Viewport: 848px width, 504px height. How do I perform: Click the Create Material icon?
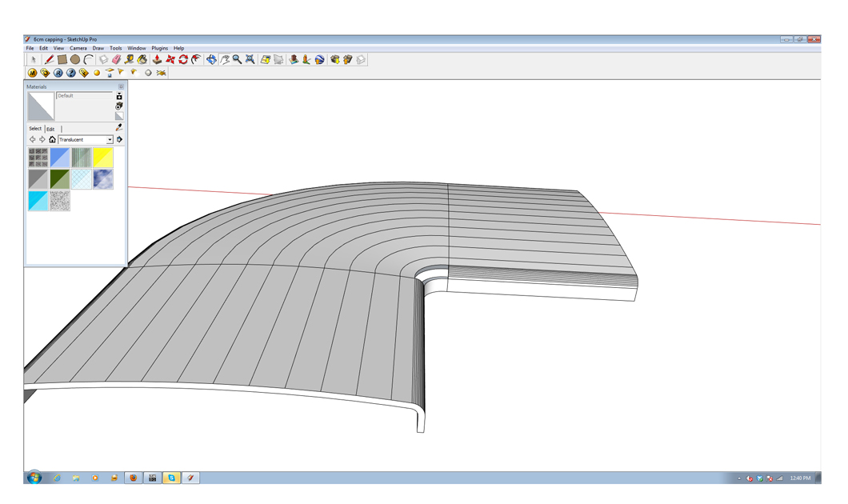pos(119,106)
